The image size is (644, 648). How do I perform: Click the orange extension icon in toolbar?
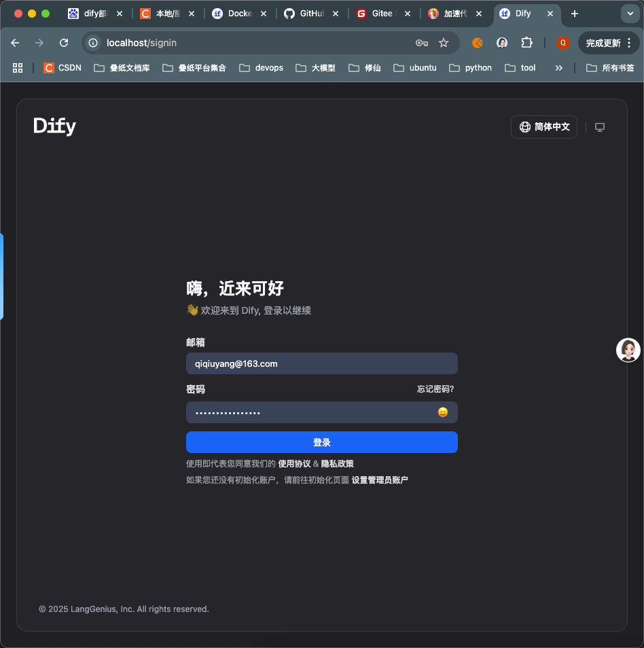478,43
